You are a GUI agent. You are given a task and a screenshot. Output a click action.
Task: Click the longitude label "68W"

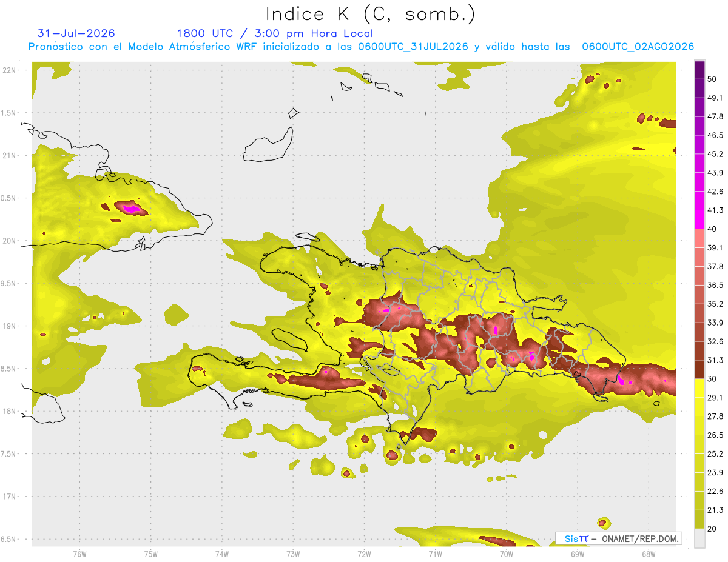[648, 554]
